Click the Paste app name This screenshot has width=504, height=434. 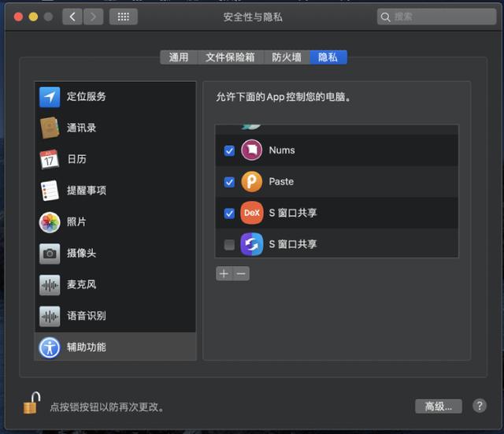click(x=281, y=182)
